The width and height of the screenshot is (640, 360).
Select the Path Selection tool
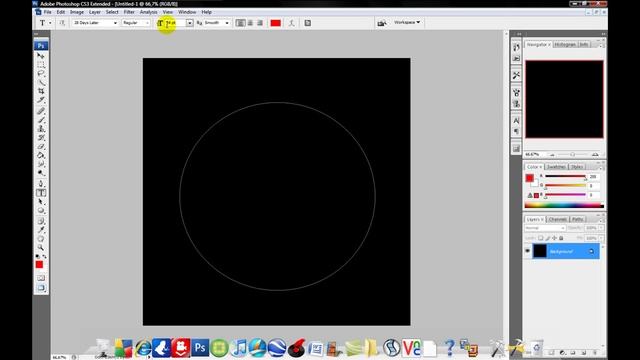point(41,202)
